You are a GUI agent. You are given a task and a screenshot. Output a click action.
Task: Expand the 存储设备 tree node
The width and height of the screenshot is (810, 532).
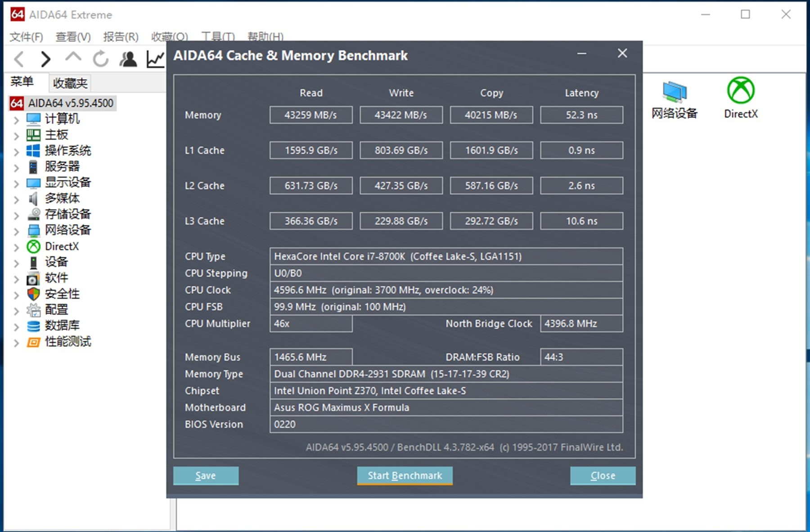tap(16, 216)
